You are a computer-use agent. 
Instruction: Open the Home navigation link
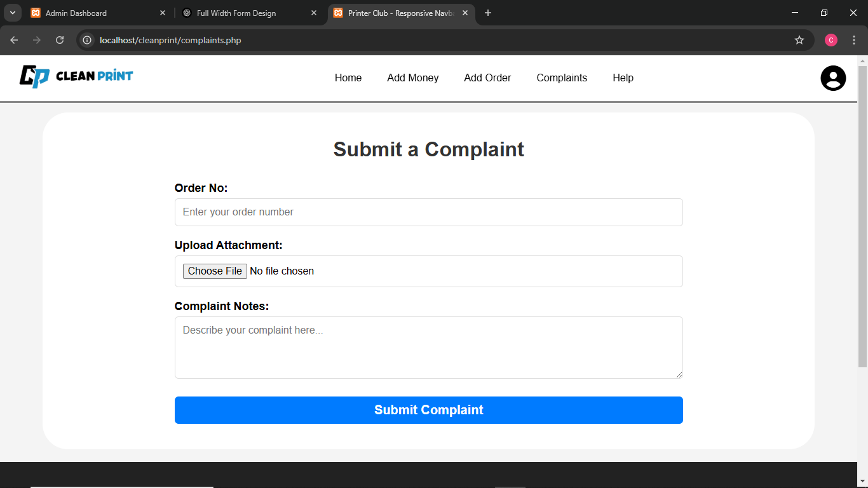pyautogui.click(x=348, y=78)
